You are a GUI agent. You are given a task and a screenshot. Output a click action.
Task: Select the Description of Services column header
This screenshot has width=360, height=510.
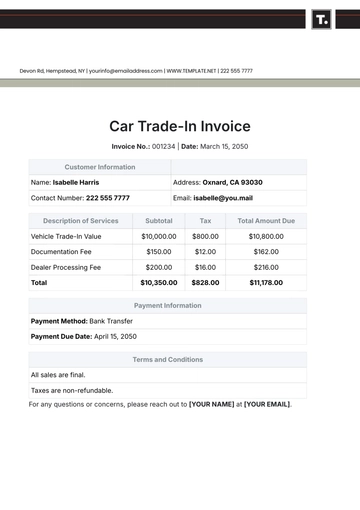click(x=80, y=221)
